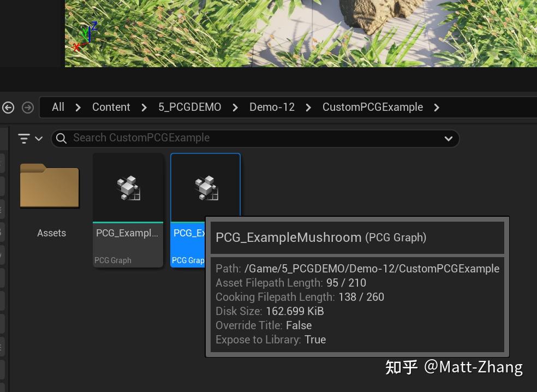The image size is (537, 392).
Task: Select the Assets folder icon
Action: (50, 186)
